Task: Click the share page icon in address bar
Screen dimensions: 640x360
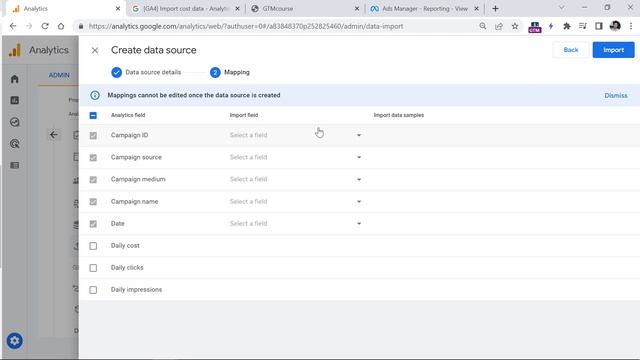Action: coord(499,26)
